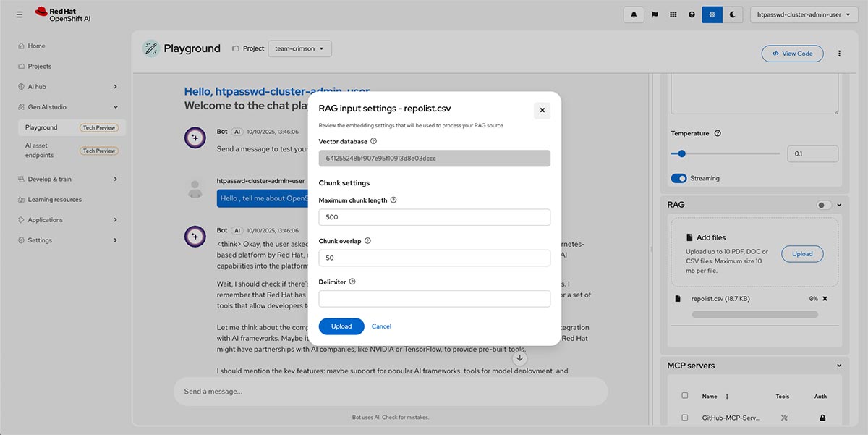Check the GitHub-MCP-Server checkbox

pyautogui.click(x=685, y=418)
